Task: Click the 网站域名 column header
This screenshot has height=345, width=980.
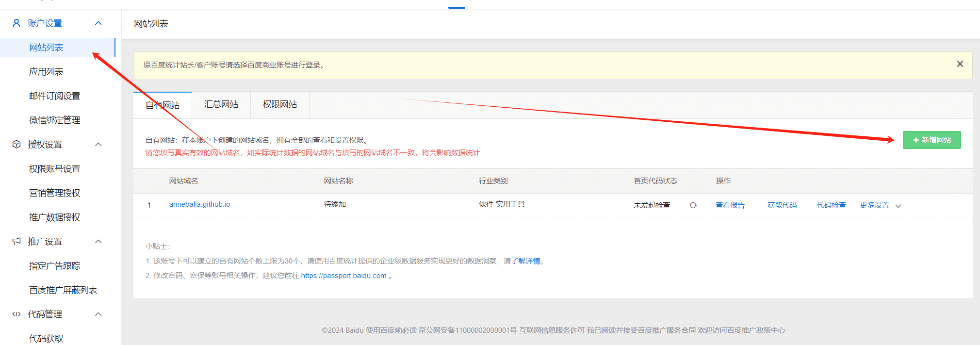Action: pos(183,181)
